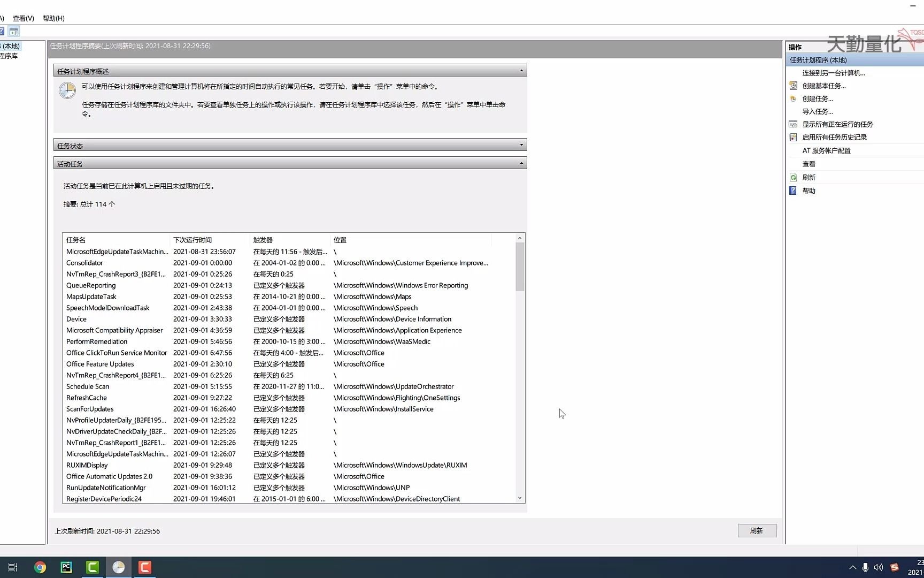Screen dimensions: 924x578
Task: Click 显示所有正在运行的任务 action
Action: pyautogui.click(x=837, y=124)
